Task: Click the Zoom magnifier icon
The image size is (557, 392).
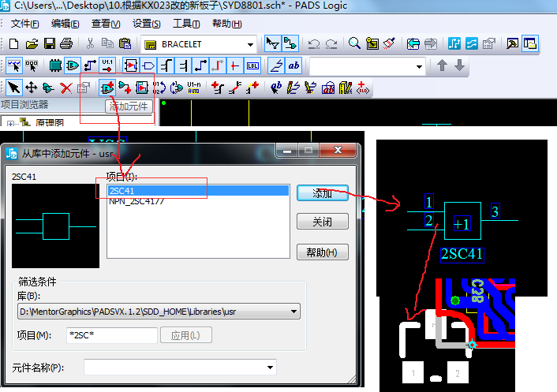Action: [354, 44]
